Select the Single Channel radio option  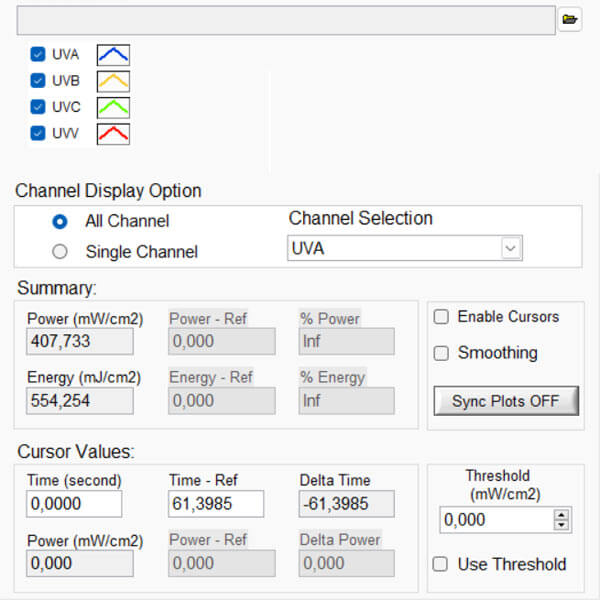click(x=60, y=252)
